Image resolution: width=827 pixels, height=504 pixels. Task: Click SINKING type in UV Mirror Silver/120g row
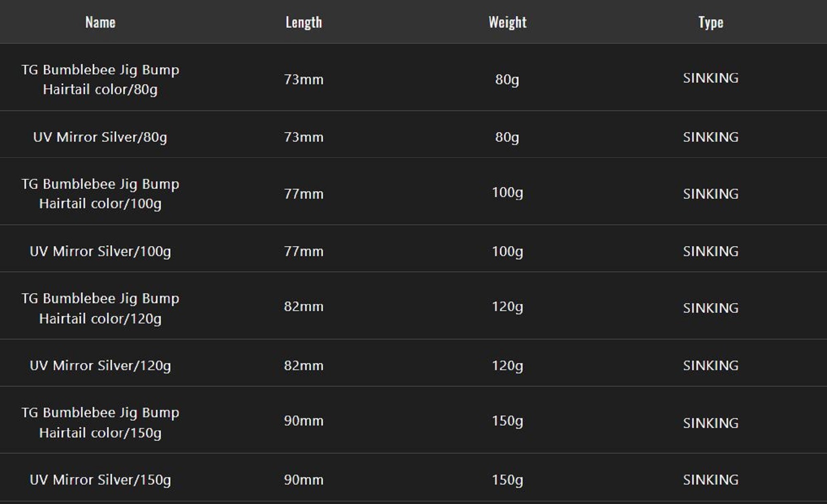click(x=711, y=366)
